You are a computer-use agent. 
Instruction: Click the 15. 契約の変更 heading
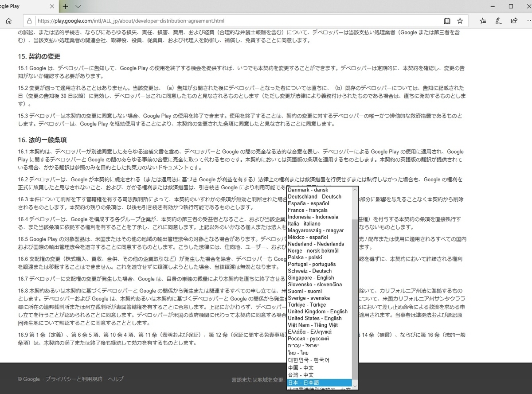tap(39, 56)
